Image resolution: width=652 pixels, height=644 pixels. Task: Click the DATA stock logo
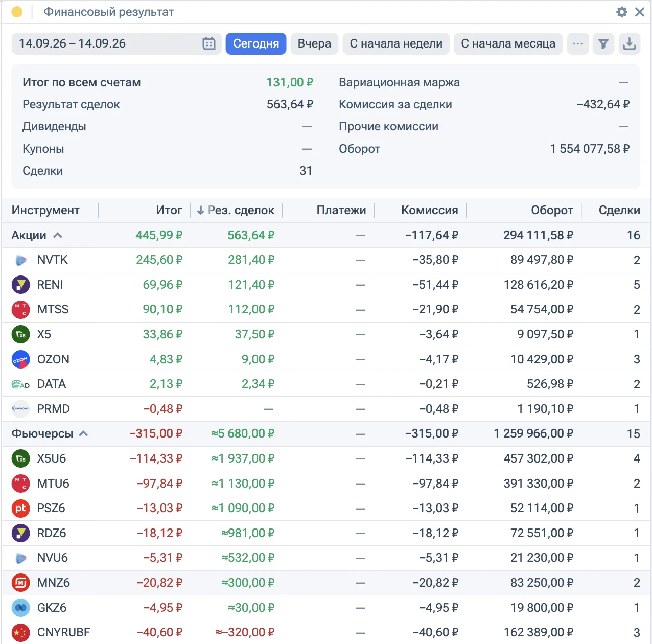pyautogui.click(x=21, y=384)
